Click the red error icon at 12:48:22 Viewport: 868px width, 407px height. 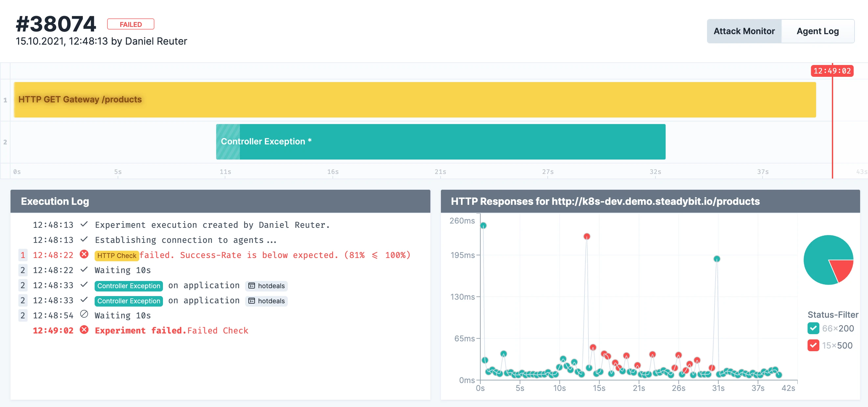coord(84,254)
